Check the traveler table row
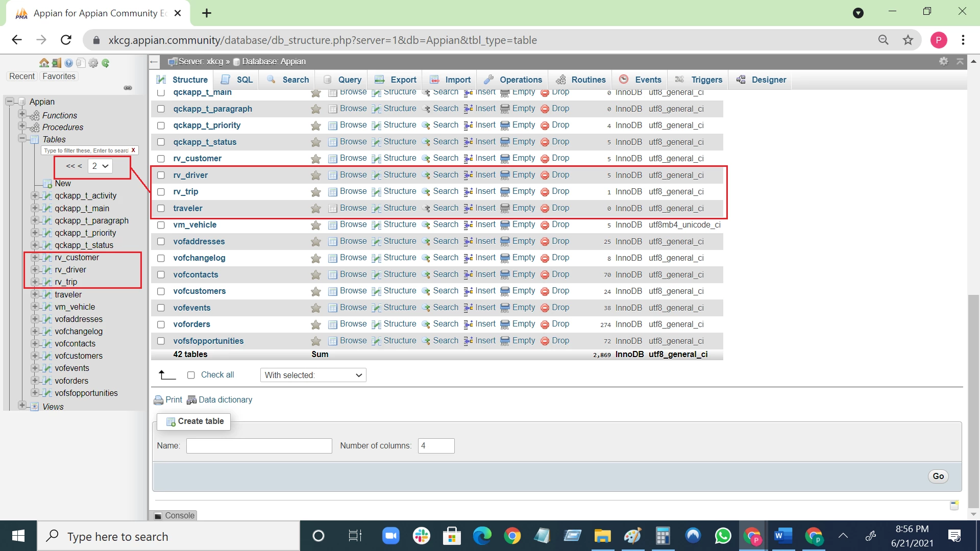 (x=161, y=209)
